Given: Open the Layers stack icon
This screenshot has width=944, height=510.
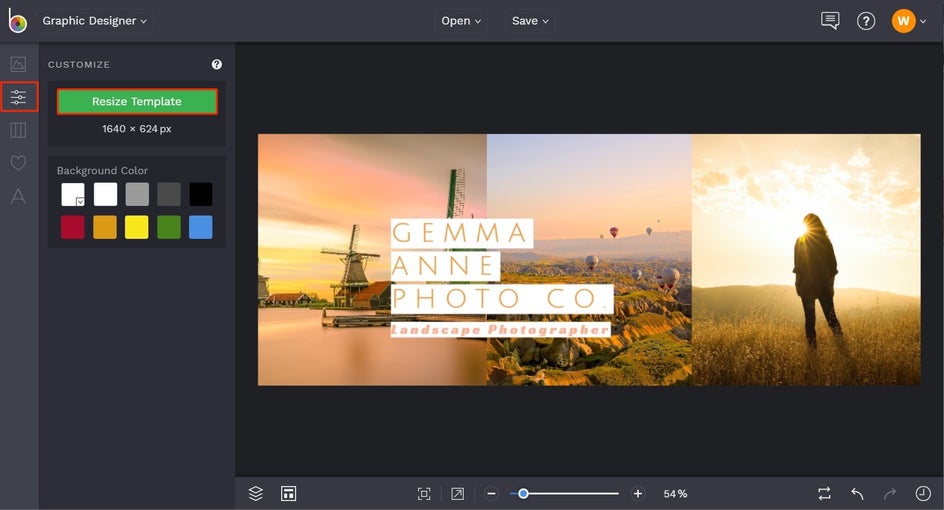Looking at the screenshot, I should coord(256,494).
